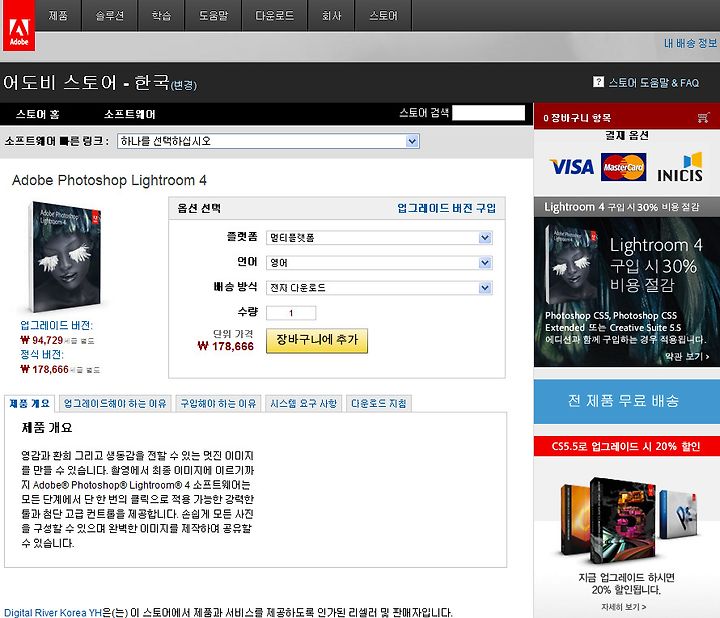Go to 스토어 홈 in navigation bar
Image resolution: width=720 pixels, height=618 pixels.
(x=38, y=114)
